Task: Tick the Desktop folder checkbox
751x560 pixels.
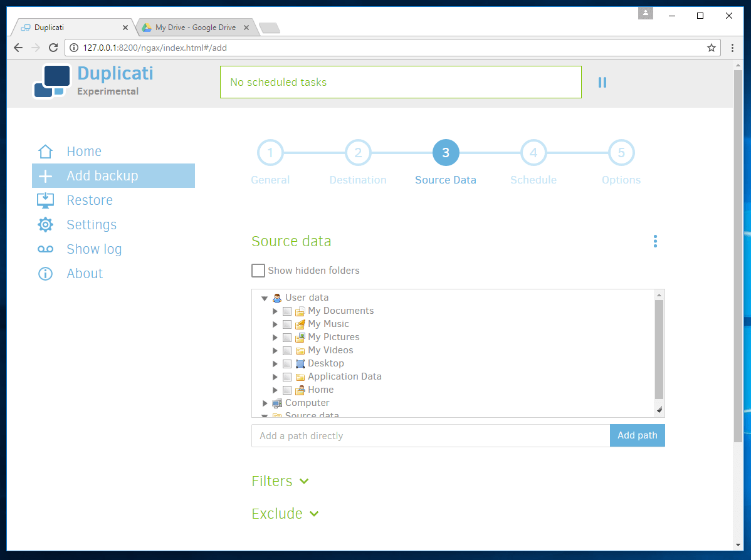Action: tap(287, 364)
